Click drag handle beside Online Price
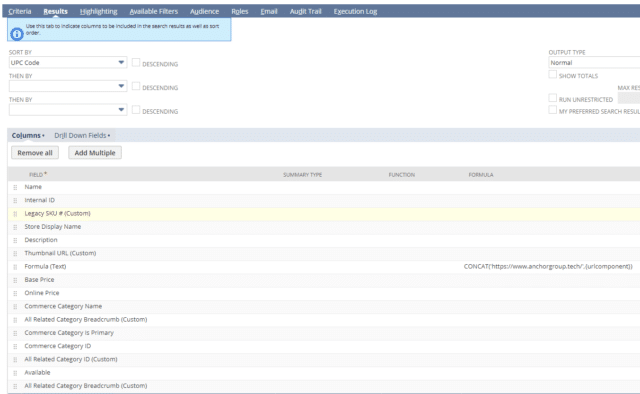 click(x=15, y=294)
